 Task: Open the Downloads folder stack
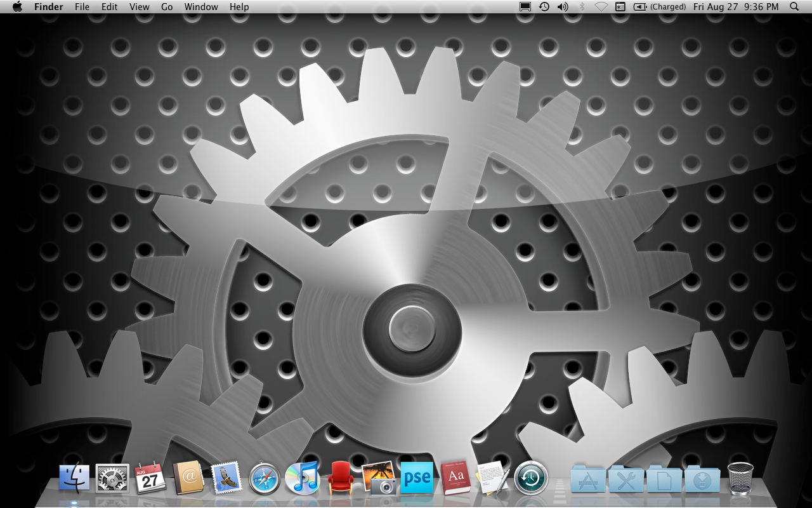(x=702, y=479)
